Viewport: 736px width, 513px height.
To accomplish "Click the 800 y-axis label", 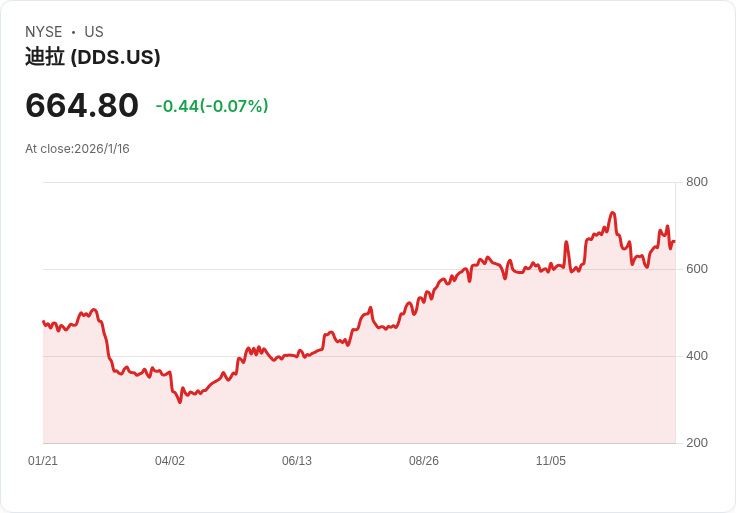I will pos(696,182).
